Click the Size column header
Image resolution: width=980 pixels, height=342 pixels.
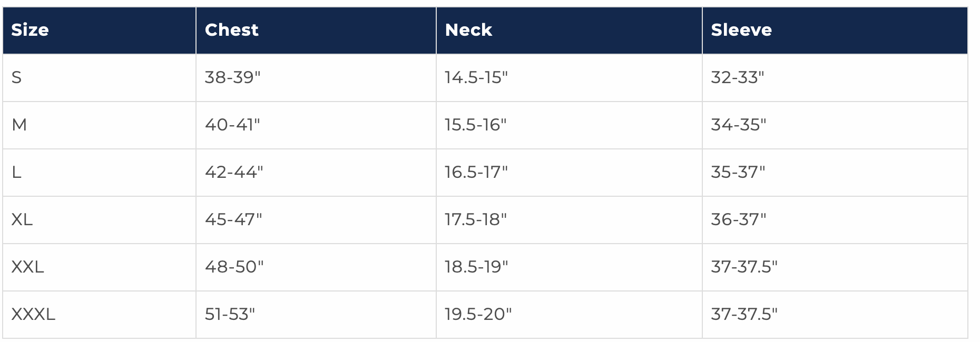(30, 30)
